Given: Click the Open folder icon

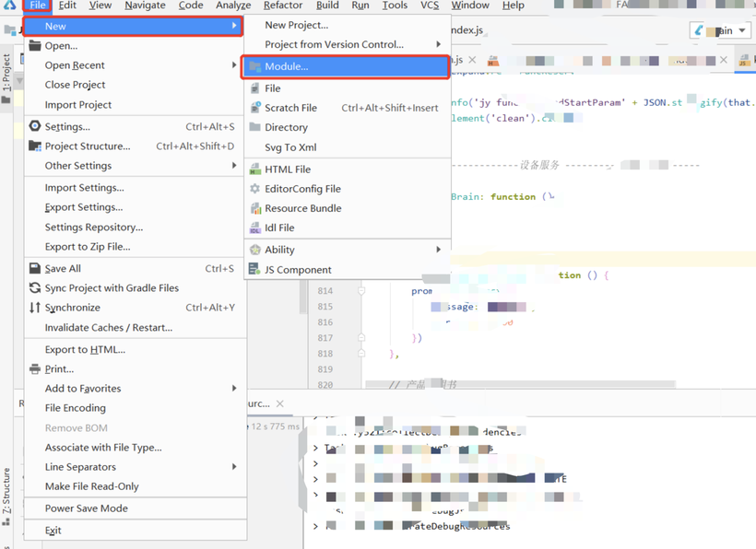Looking at the screenshot, I should pyautogui.click(x=35, y=46).
